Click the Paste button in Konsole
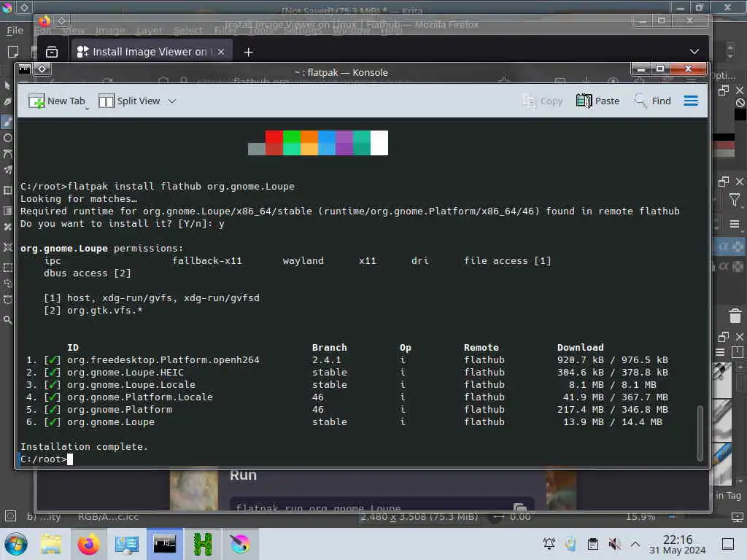The height and width of the screenshot is (560, 747). [x=598, y=101]
